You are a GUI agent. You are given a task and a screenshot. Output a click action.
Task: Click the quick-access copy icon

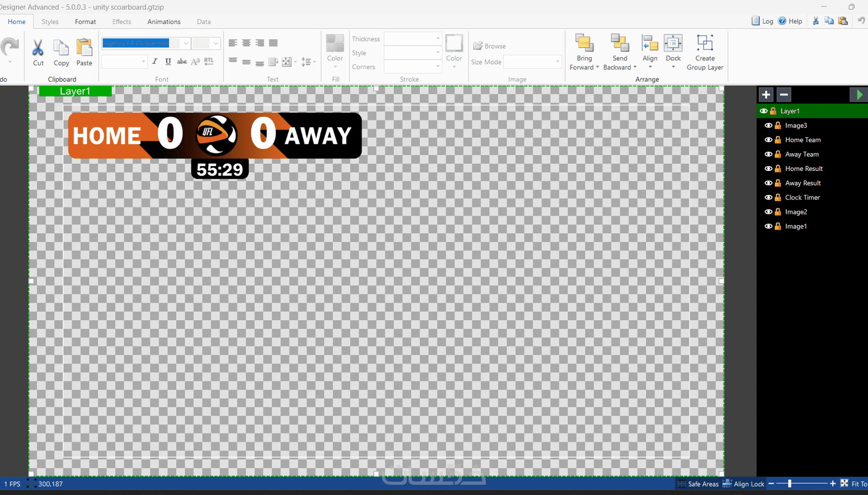[829, 21]
